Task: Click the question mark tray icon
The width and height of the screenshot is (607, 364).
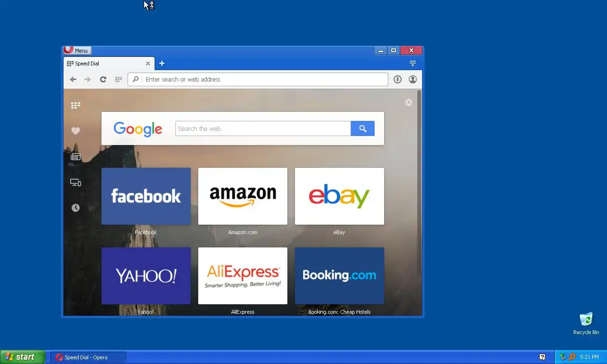Action: (543, 357)
